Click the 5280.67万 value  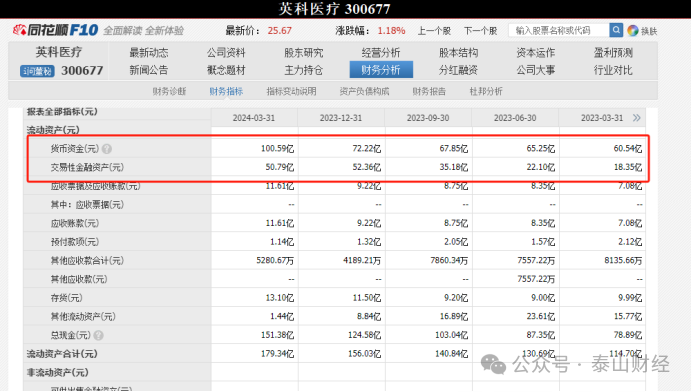click(275, 260)
